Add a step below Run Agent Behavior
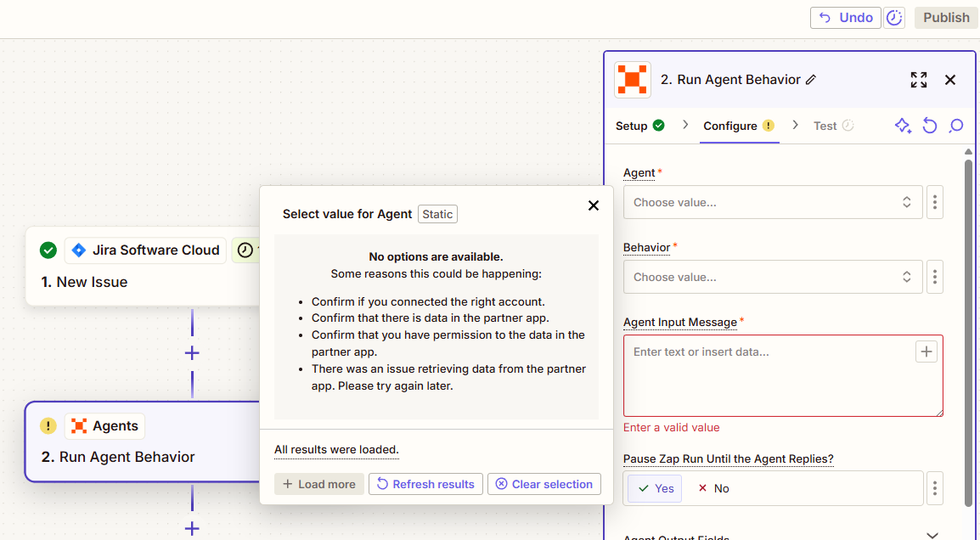 (x=192, y=528)
